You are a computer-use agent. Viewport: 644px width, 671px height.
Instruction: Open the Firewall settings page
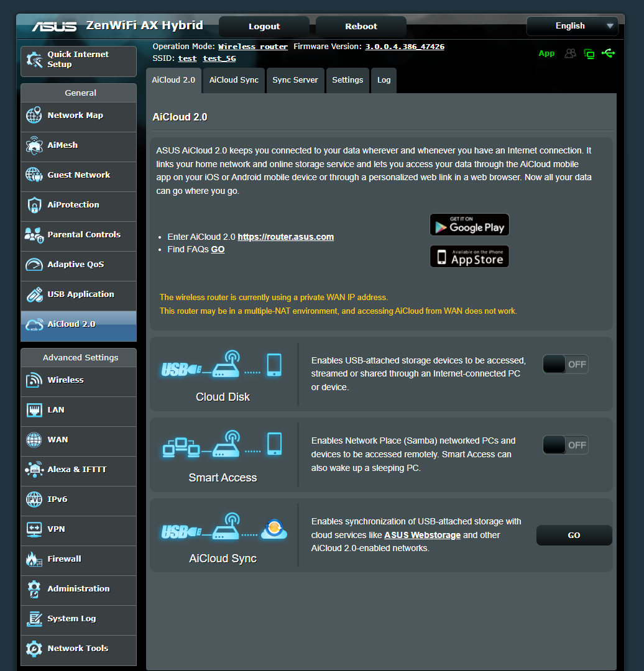tap(64, 559)
